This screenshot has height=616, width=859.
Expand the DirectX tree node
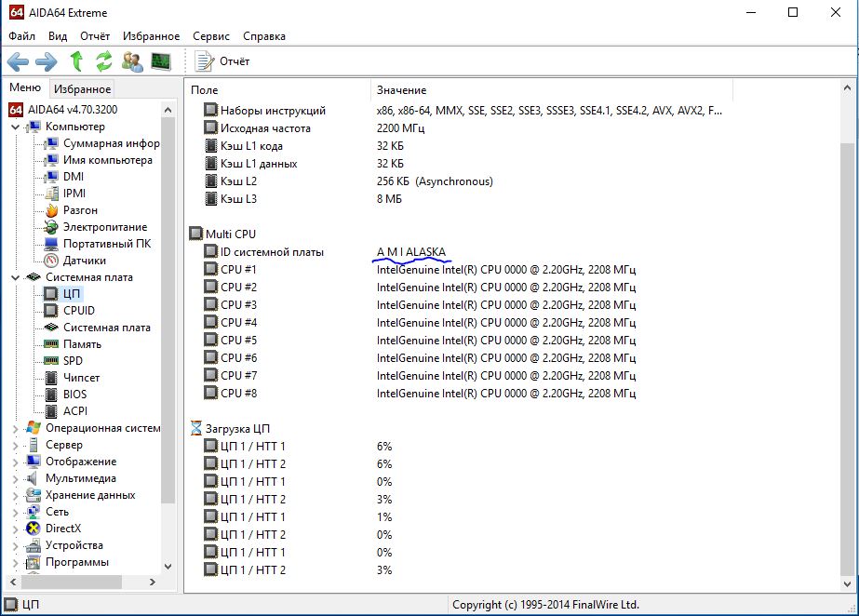click(x=15, y=529)
